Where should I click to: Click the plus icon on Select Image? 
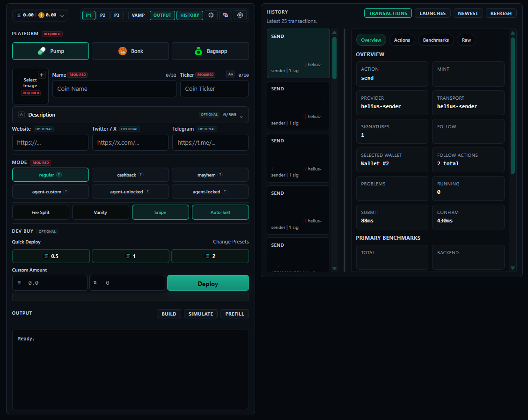42,75
